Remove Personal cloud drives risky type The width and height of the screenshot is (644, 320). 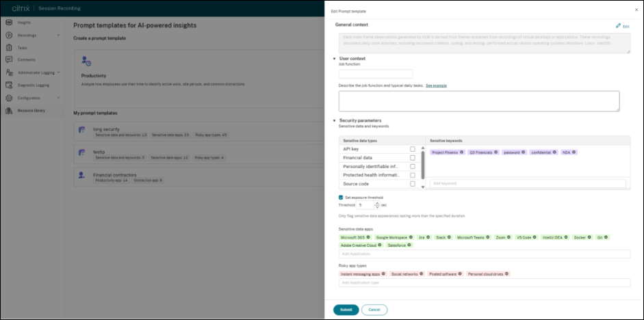pos(507,274)
